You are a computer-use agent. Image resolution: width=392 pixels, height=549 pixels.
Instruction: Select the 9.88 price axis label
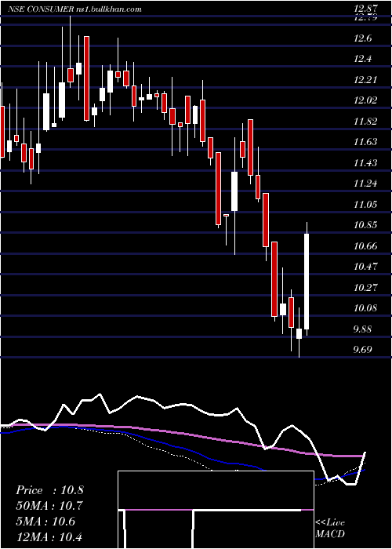363,329
